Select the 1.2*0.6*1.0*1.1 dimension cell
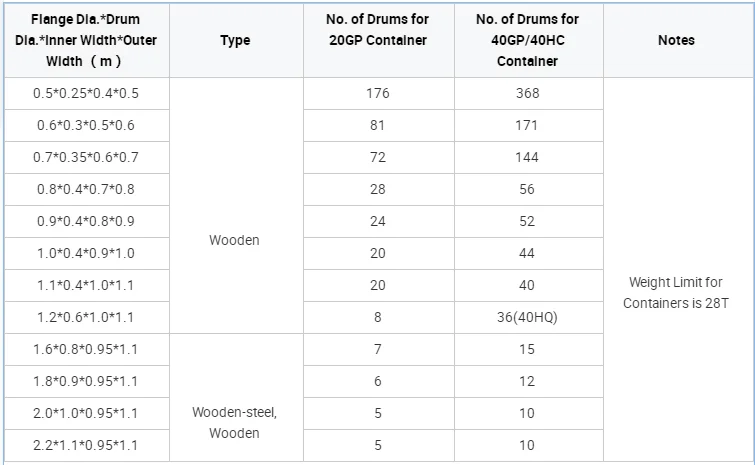This screenshot has height=465, width=755. (86, 317)
